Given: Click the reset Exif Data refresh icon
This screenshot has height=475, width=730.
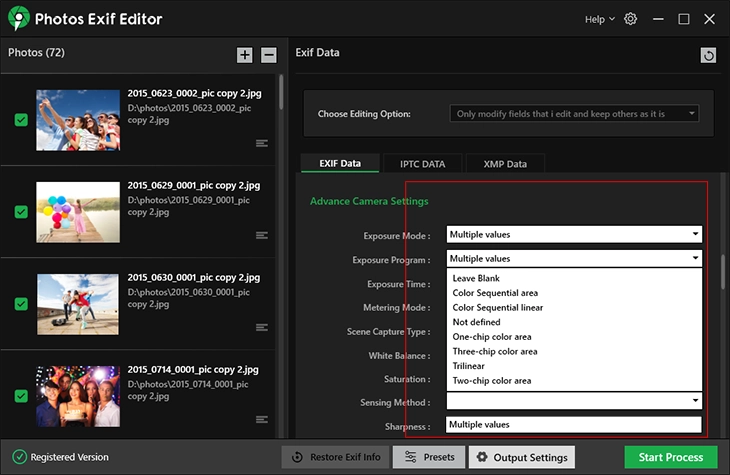Looking at the screenshot, I should pos(709,56).
